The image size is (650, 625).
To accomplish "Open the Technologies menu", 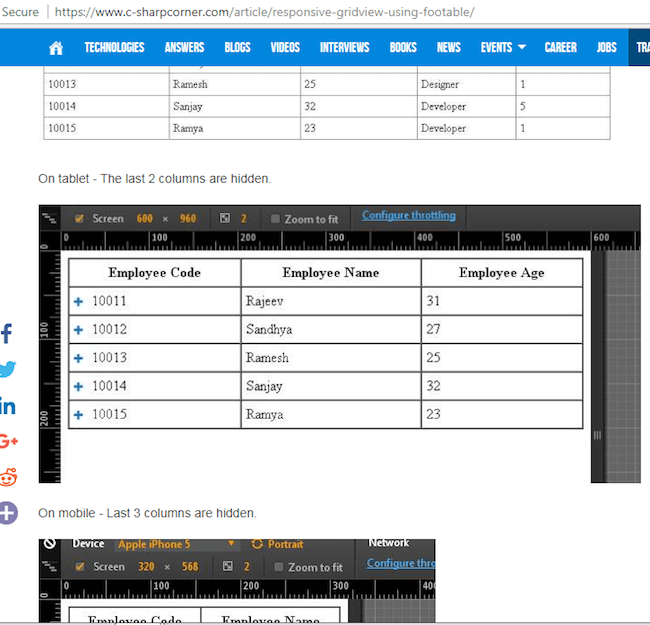I will tap(114, 47).
